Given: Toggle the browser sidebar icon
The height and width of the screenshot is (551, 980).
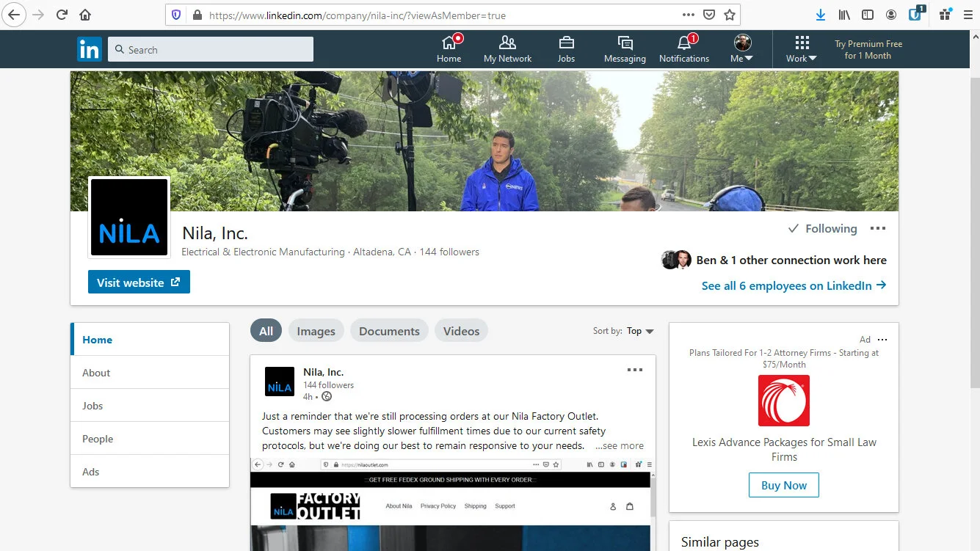Looking at the screenshot, I should tap(868, 15).
